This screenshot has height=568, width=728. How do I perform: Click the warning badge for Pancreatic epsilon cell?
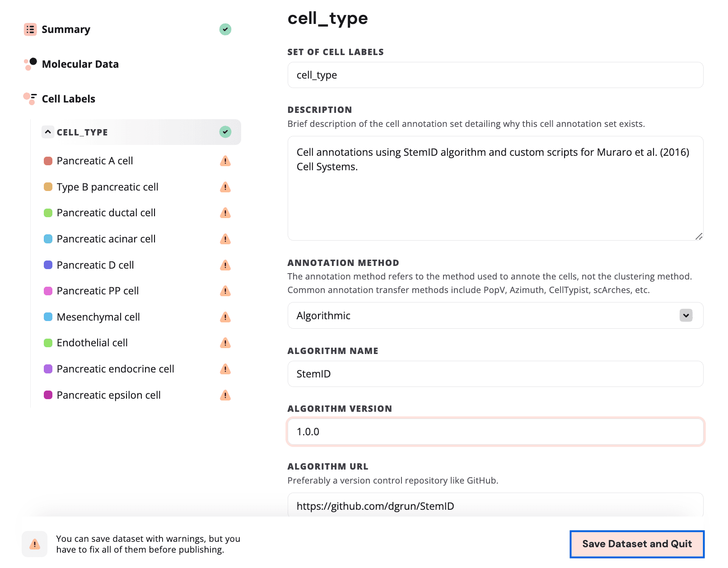coord(225,395)
